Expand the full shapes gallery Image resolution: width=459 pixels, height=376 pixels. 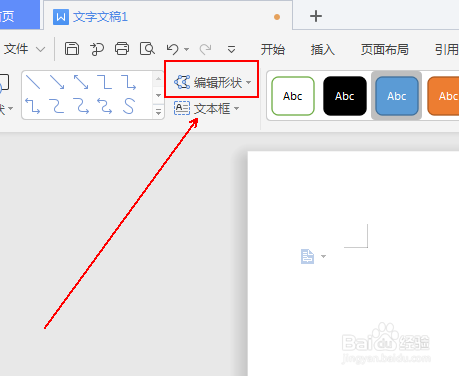159,111
